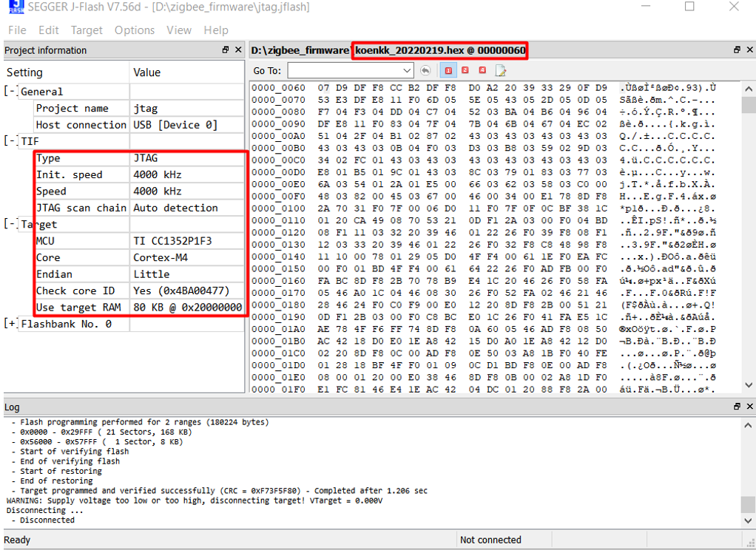The height and width of the screenshot is (550, 756).
Task: Open the Options menu
Action: point(135,30)
